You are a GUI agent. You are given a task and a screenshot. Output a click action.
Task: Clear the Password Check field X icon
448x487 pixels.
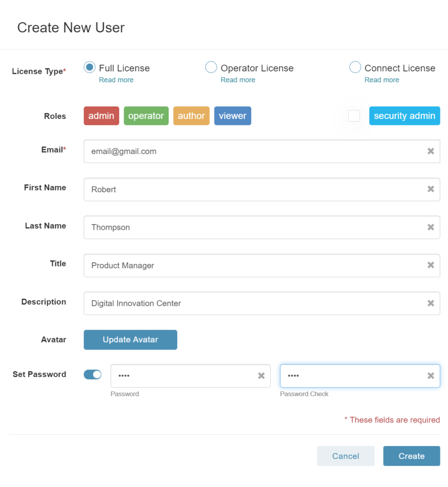[430, 376]
